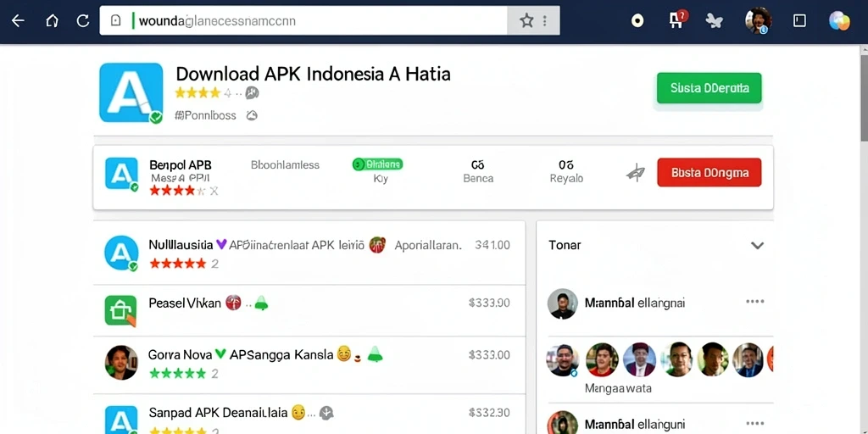Click the round badge icon in Sanpad row

(326, 413)
